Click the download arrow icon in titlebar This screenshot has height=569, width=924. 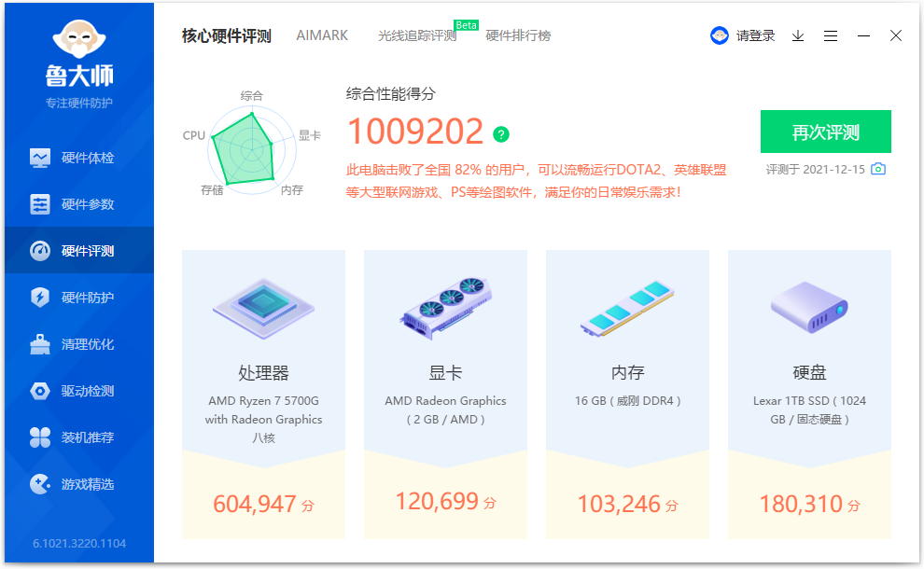click(x=797, y=35)
